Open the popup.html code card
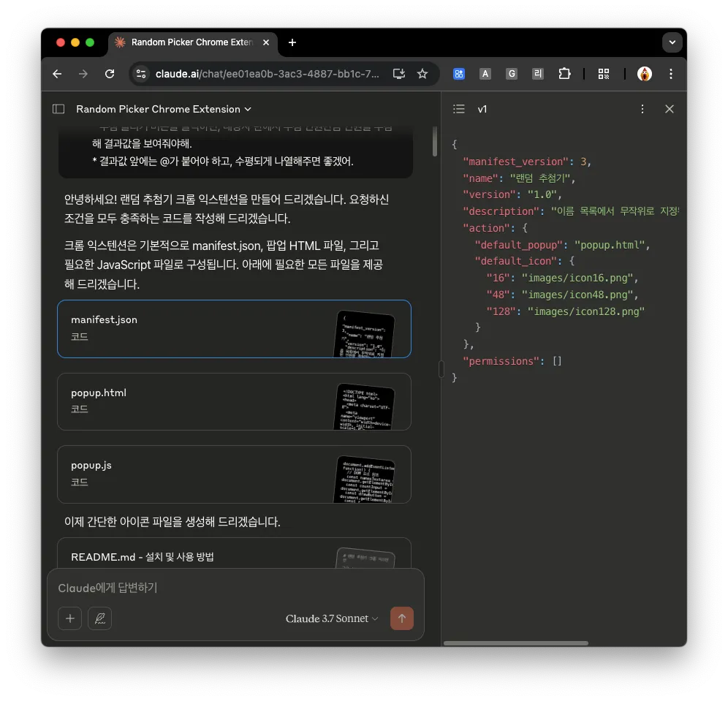The image size is (728, 701). click(x=234, y=402)
